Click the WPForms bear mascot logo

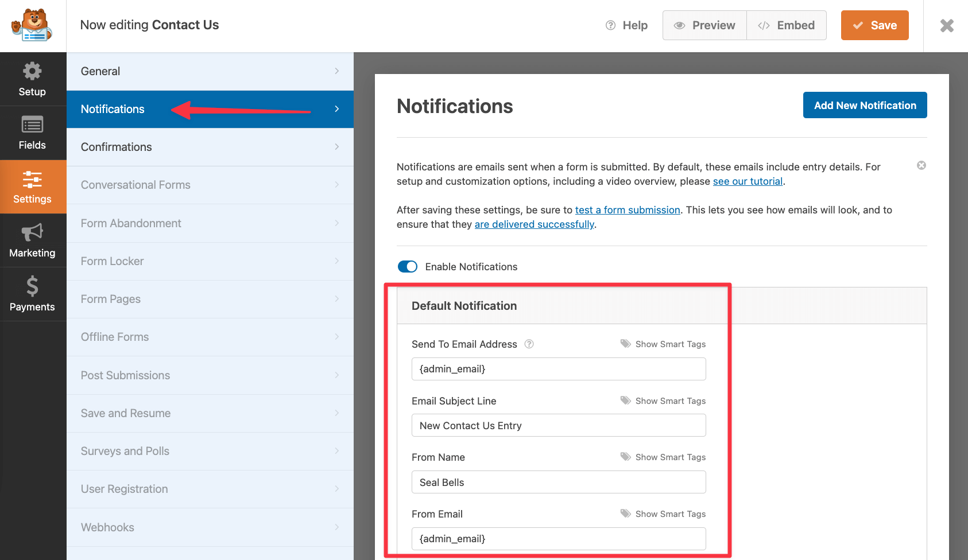(x=32, y=25)
